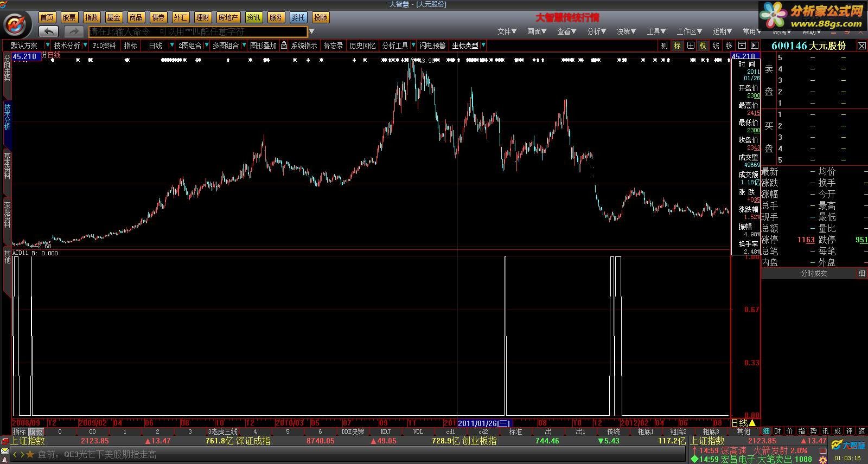Click the gear icon near bottom right clock

(823, 459)
